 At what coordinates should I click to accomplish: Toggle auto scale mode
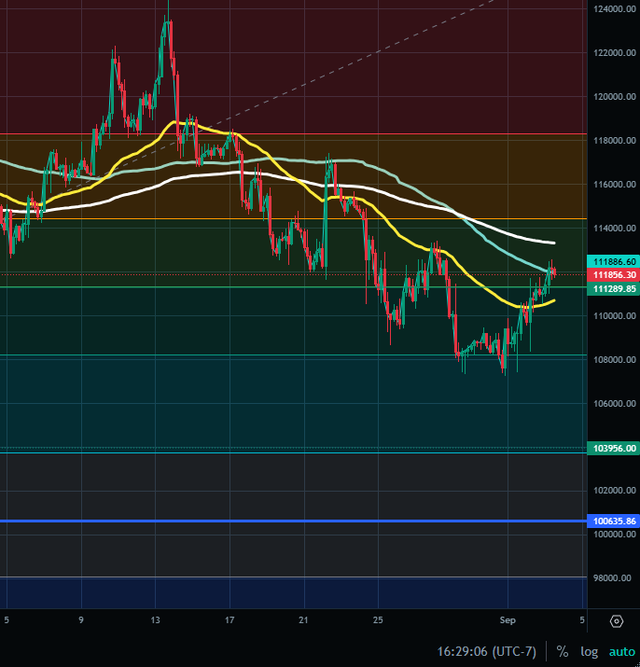(x=622, y=652)
